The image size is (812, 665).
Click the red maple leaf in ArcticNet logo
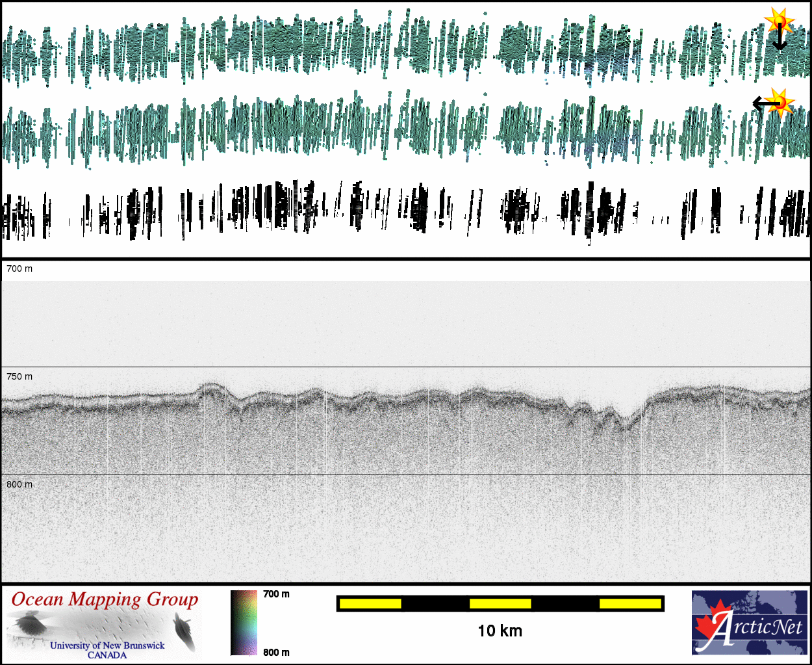tap(709, 624)
